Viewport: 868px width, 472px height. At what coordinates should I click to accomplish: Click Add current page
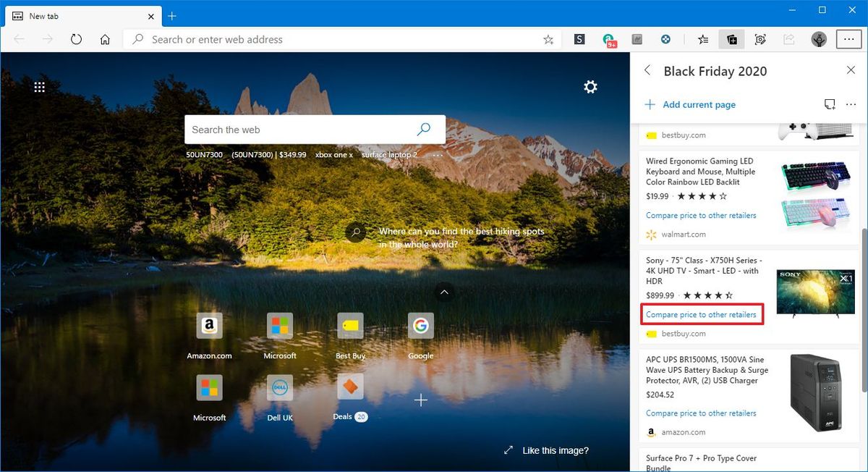pos(690,104)
